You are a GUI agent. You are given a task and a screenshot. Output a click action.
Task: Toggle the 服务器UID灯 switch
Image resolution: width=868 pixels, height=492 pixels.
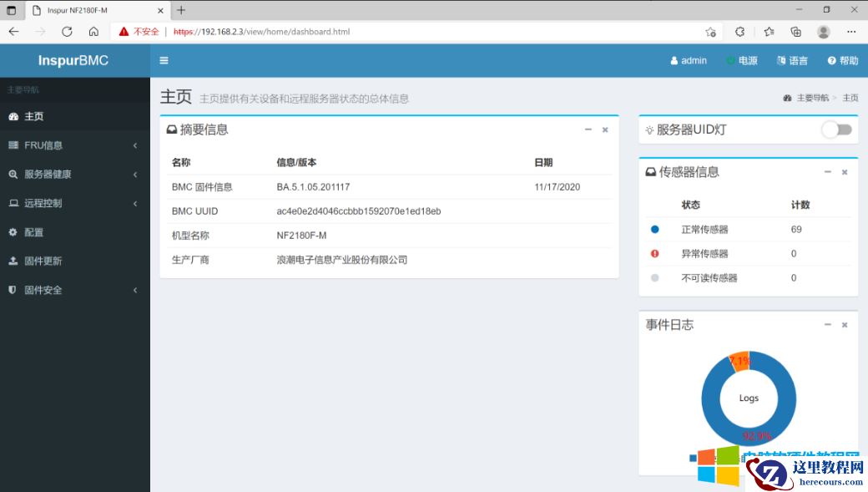(x=835, y=129)
